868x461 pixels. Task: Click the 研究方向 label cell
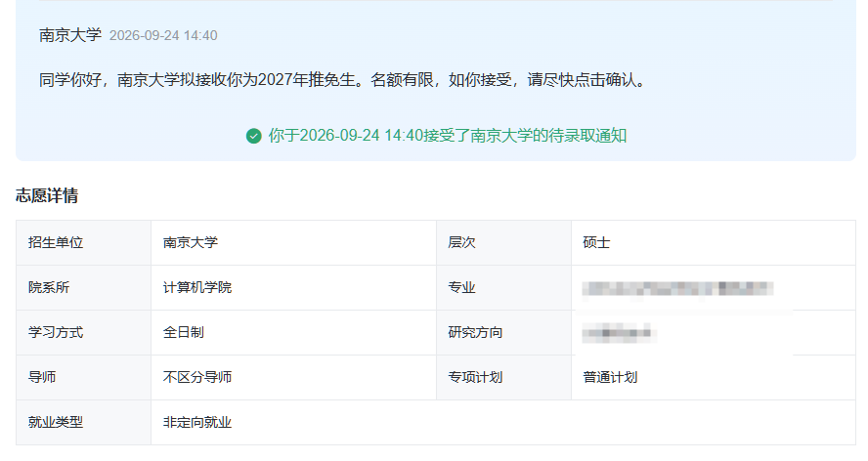click(x=503, y=333)
